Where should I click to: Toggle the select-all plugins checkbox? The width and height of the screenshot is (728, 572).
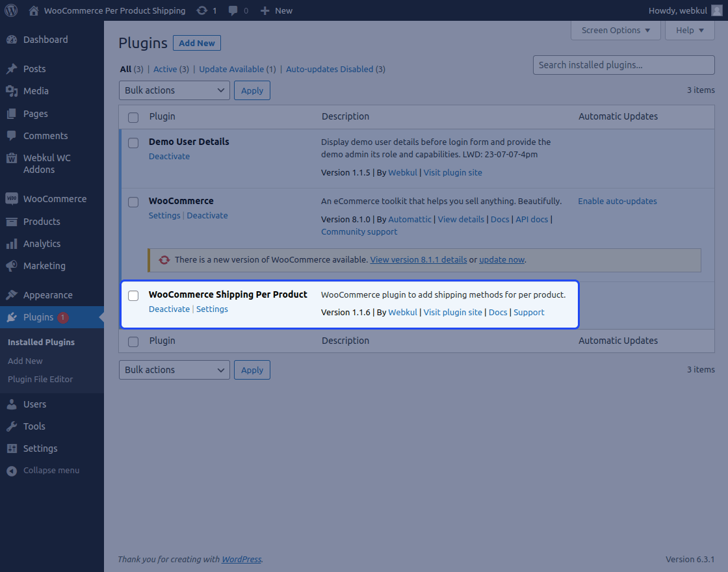(133, 117)
